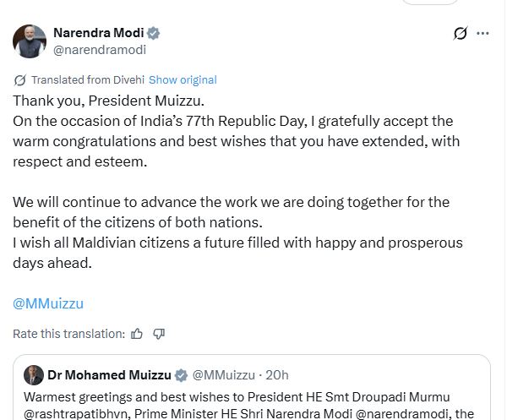Open Dr Mohamed Muizzu name in quoted post

(109, 375)
